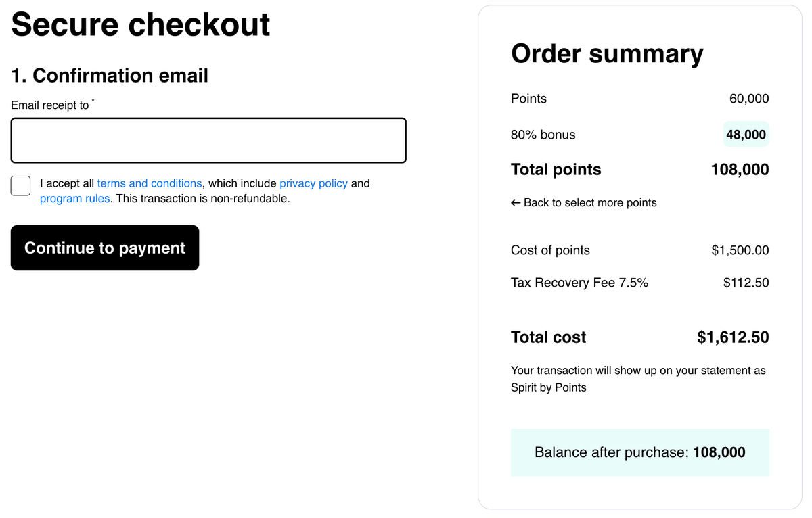Open the program rules link

click(x=74, y=198)
